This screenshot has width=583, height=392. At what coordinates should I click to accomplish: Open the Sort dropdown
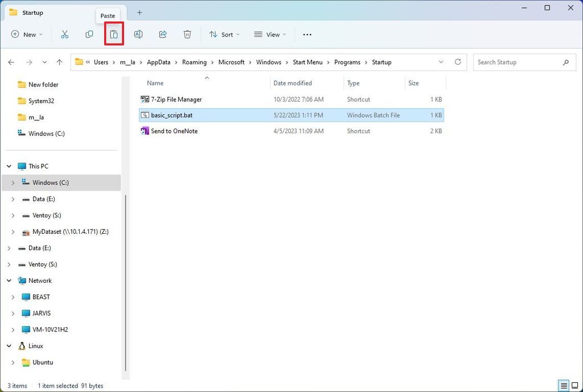click(x=224, y=34)
